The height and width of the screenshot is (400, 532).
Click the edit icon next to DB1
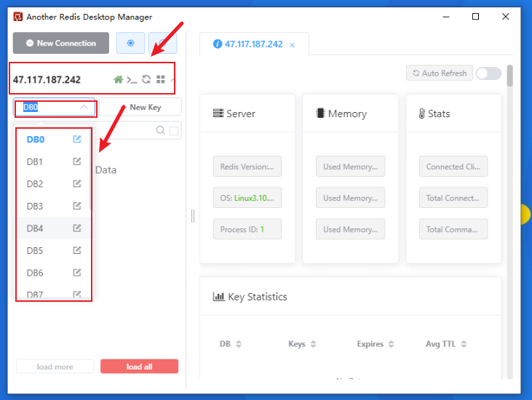click(77, 161)
